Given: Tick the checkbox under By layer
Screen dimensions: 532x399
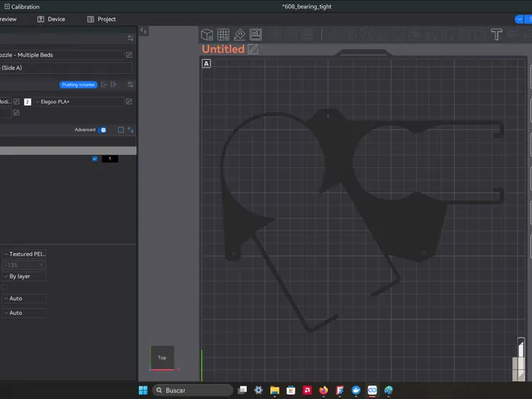Looking at the screenshot, I should [x=5, y=288].
